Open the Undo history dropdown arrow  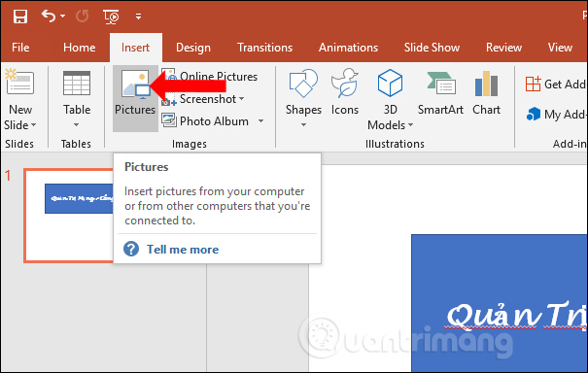tap(62, 17)
